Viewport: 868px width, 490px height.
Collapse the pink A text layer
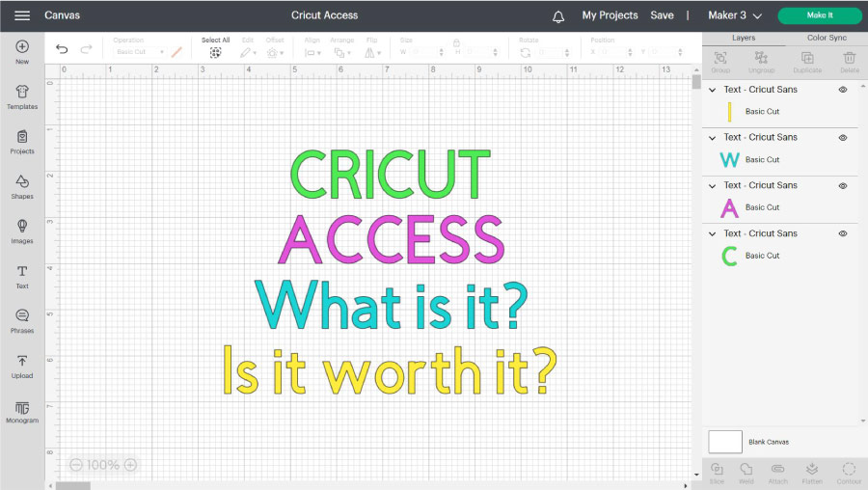point(713,185)
